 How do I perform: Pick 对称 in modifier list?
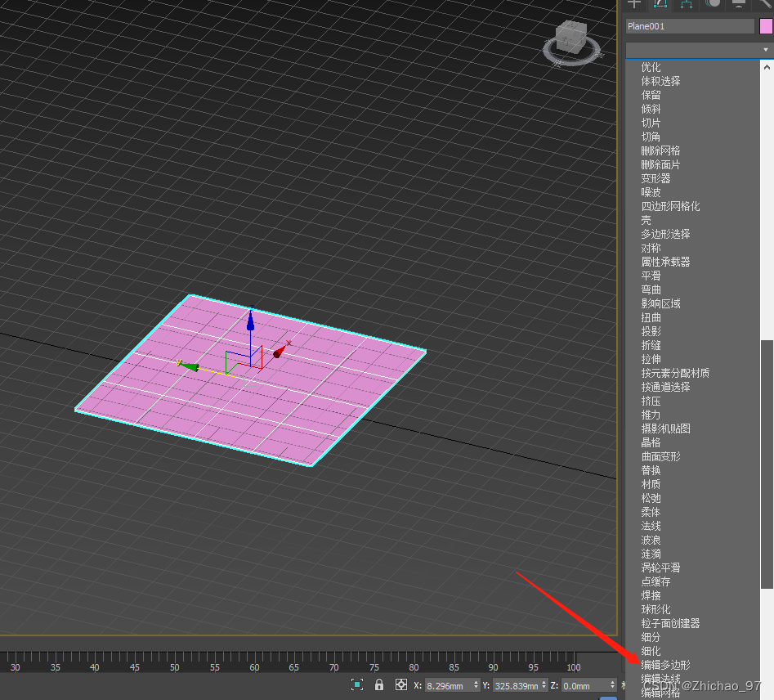tap(651, 248)
